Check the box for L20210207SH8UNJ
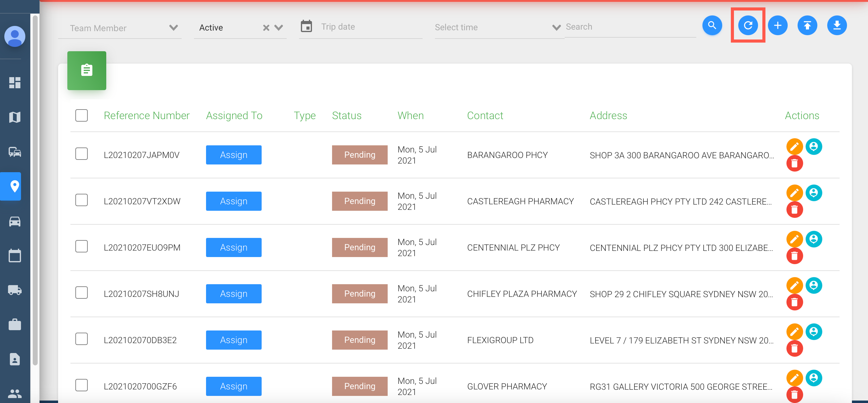Screen dimensions: 868x403 tap(82, 293)
